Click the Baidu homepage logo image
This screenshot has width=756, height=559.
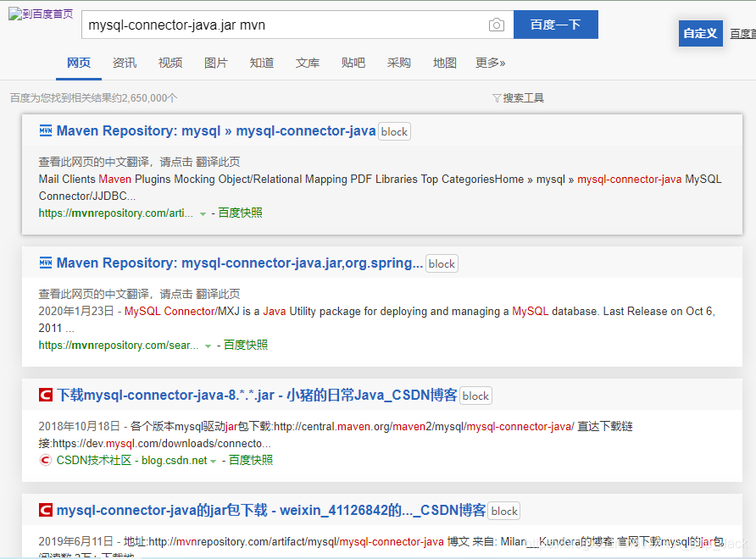point(41,14)
